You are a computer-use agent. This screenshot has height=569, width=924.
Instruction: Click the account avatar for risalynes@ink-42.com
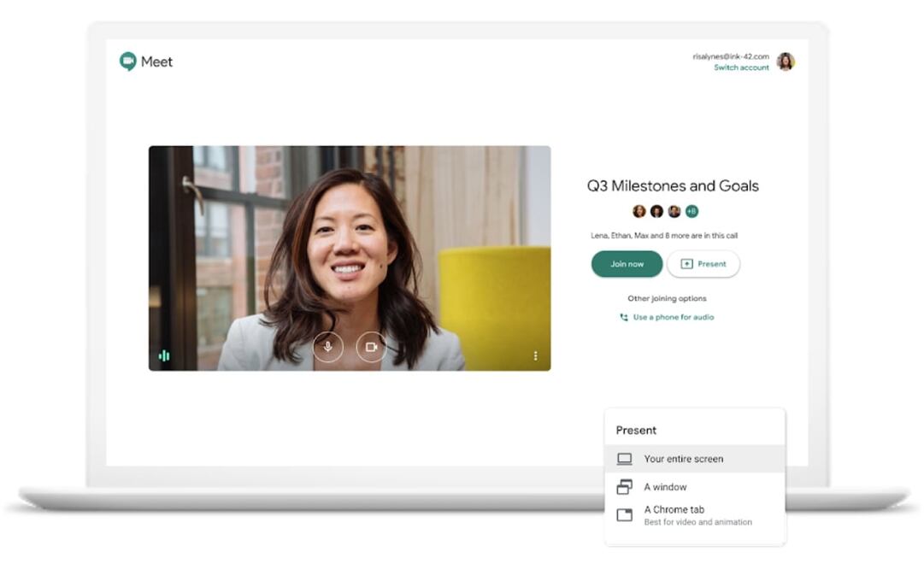tap(786, 61)
